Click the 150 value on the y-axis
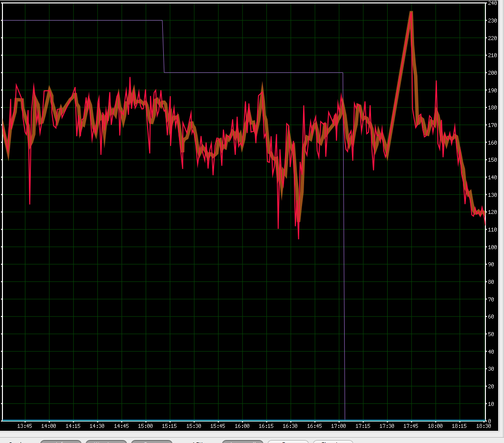The height and width of the screenshot is (443, 504). click(x=492, y=160)
